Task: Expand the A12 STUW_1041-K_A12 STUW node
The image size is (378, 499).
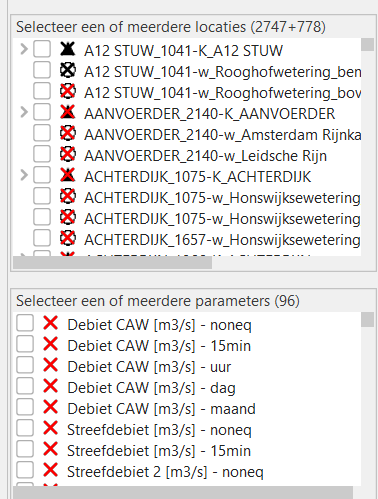Action: click(x=24, y=49)
